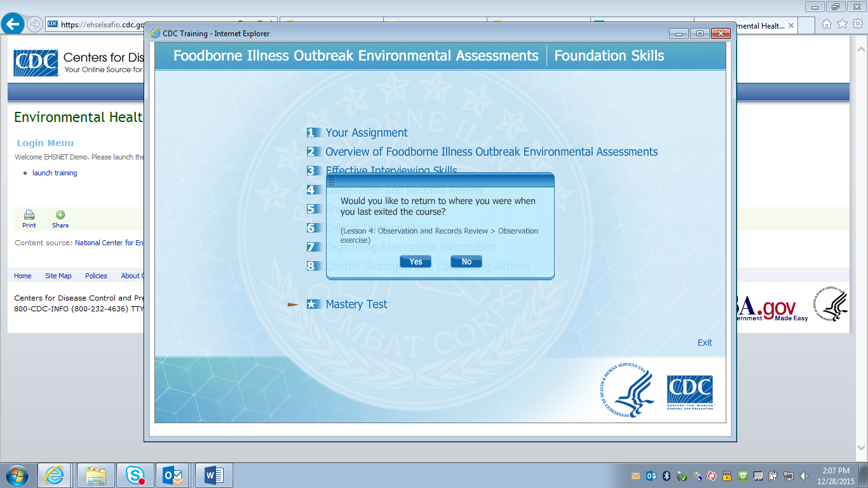868x488 pixels.
Task: Click No in the return-to-course dialog
Action: pyautogui.click(x=466, y=262)
